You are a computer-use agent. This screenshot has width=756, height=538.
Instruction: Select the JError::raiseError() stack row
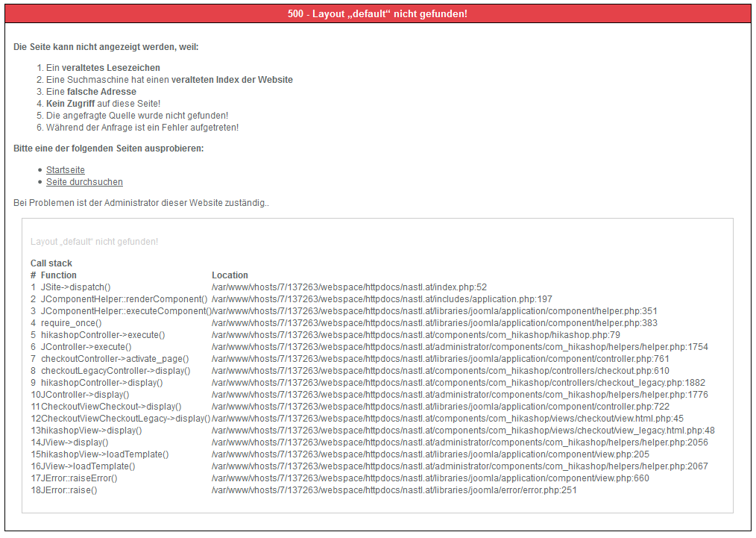(79, 478)
